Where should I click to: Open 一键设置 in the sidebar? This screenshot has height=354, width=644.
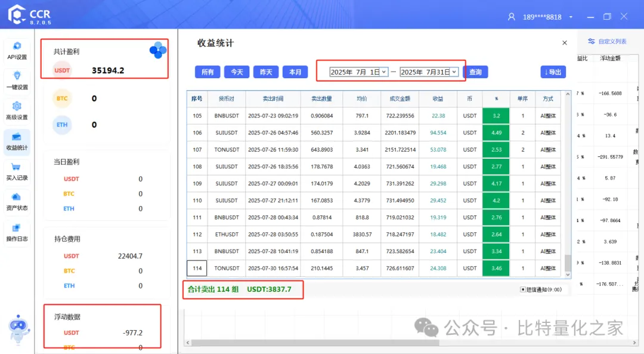point(17,81)
